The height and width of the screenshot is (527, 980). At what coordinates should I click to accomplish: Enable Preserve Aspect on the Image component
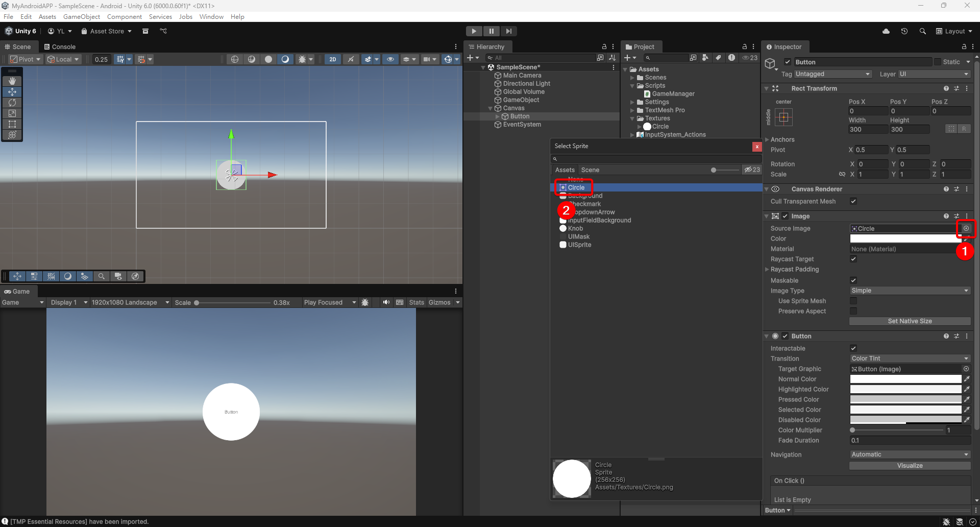coord(853,312)
